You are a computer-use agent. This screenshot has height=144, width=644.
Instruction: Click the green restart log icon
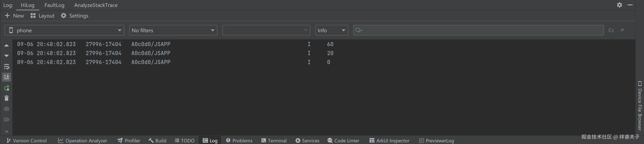(x=7, y=88)
